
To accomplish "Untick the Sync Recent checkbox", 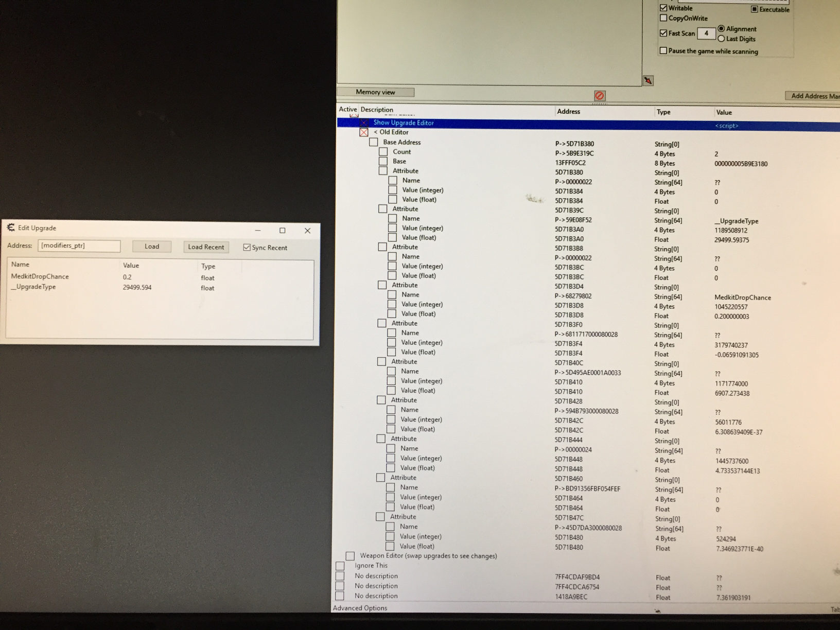I will click(x=247, y=248).
